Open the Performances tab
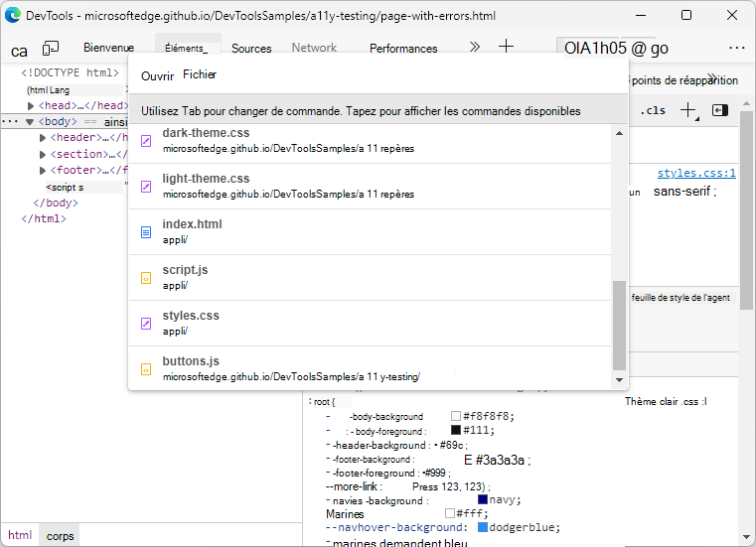This screenshot has width=756, height=547. tap(403, 49)
